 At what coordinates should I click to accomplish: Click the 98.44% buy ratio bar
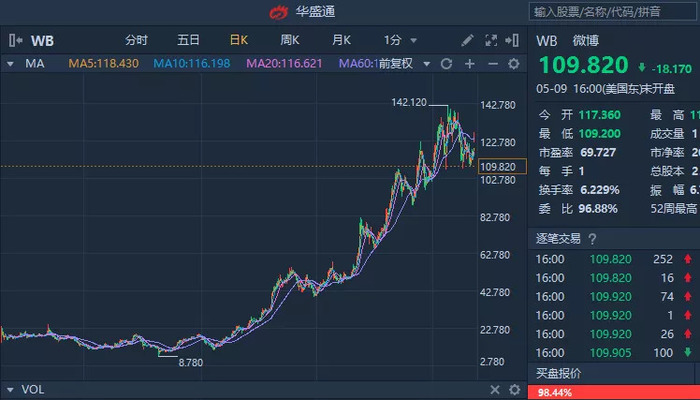pos(614,392)
